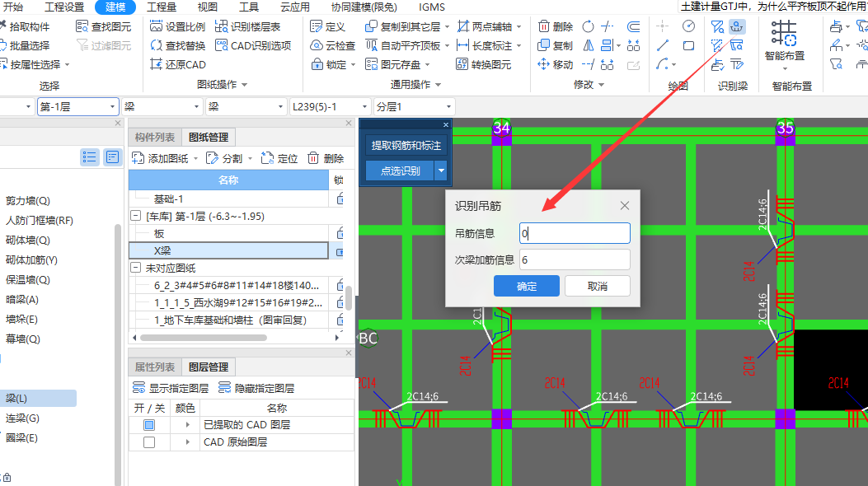
Task: Expand 已提取的 CAD 图层 row arrow
Action: tap(188, 425)
